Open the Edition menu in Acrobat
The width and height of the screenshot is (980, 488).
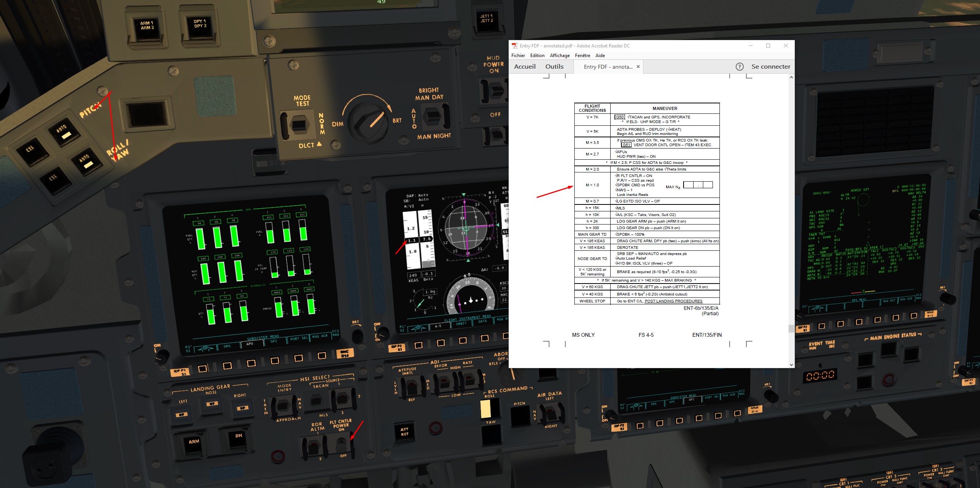(x=537, y=56)
